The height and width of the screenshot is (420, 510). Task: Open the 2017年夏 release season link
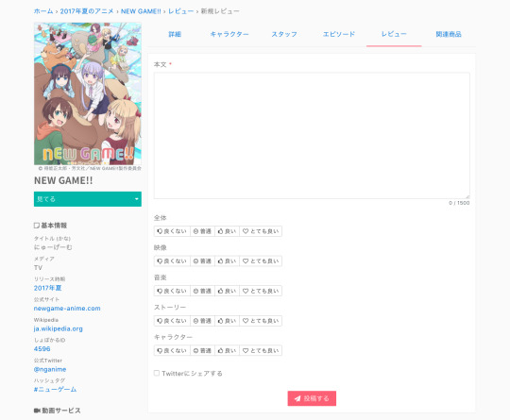tap(47, 288)
